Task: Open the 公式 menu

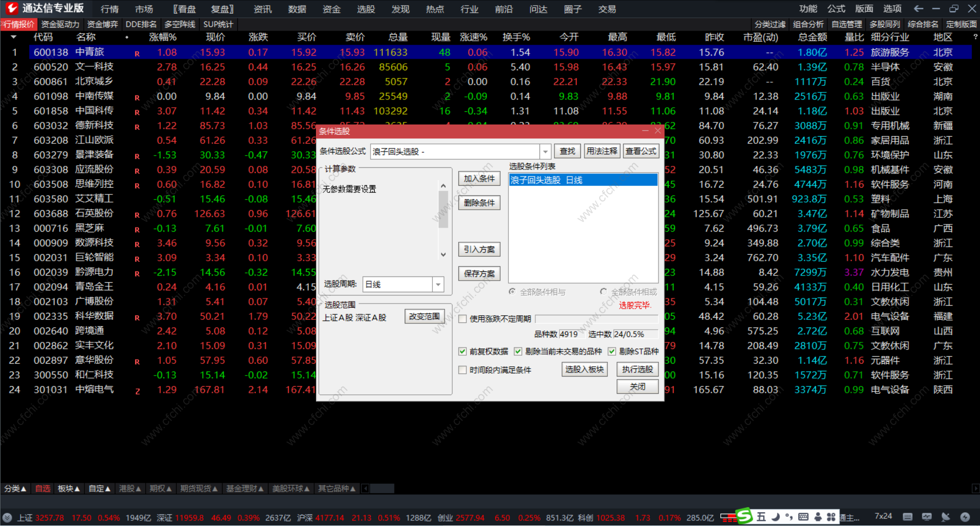Action: point(837,9)
